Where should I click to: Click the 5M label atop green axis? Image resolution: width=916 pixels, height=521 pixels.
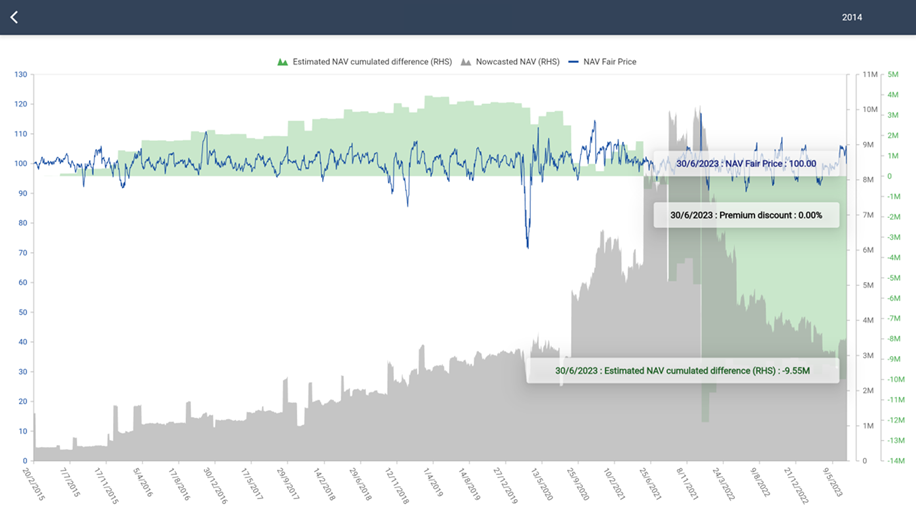pyautogui.click(x=893, y=75)
